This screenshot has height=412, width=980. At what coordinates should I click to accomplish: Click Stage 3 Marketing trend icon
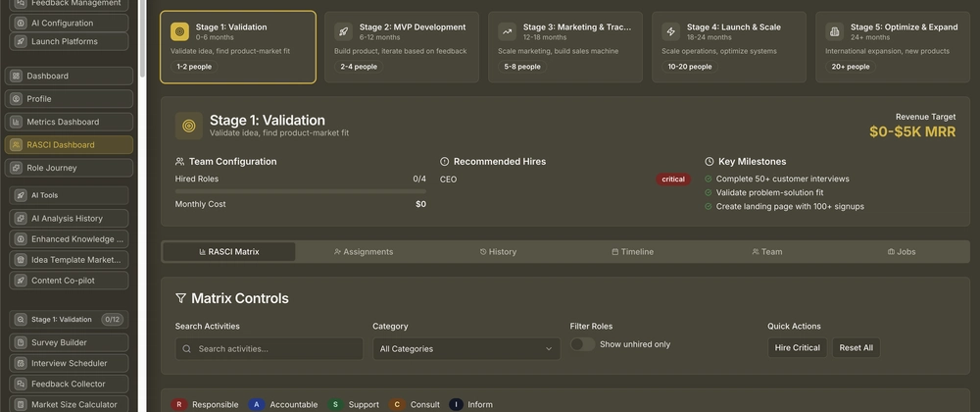point(508,32)
